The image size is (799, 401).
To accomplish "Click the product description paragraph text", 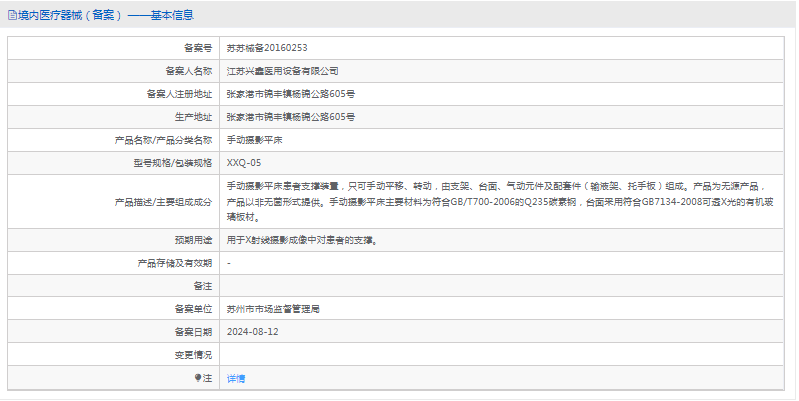I will click(500, 202).
